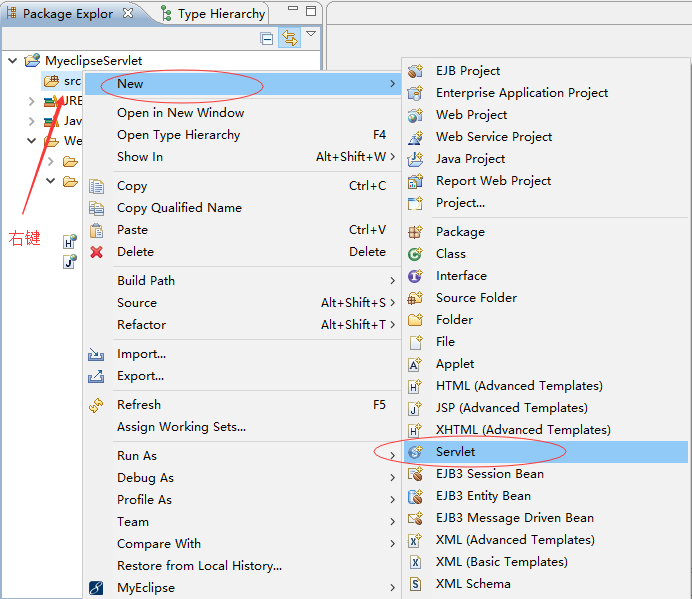This screenshot has width=692, height=599.
Task: Click the XML Schema icon
Action: (416, 584)
